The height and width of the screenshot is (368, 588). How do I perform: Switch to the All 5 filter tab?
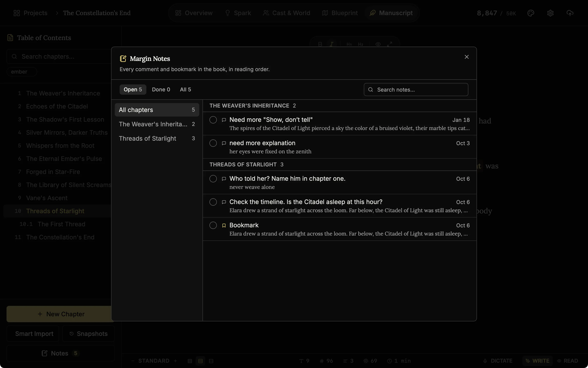coord(185,90)
